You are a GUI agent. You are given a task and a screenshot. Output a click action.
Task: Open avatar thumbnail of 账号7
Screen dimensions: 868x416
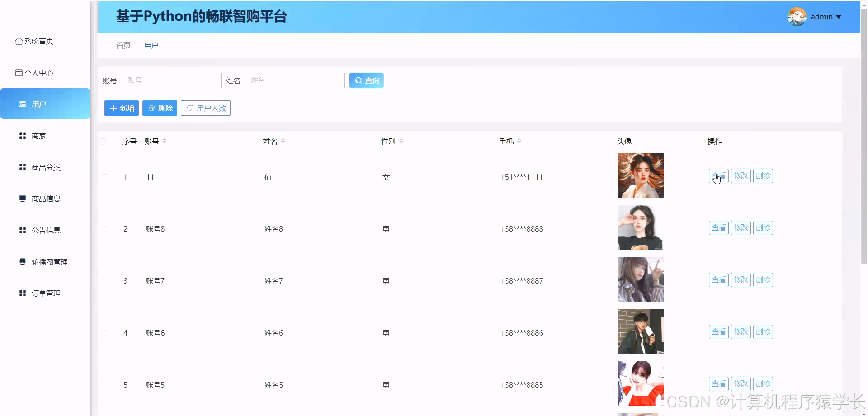[x=641, y=279]
